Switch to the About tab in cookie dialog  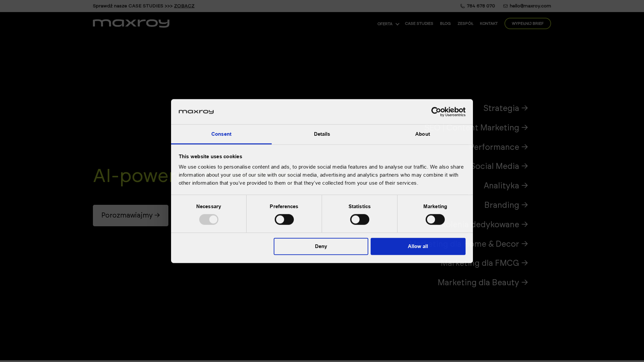point(422,134)
